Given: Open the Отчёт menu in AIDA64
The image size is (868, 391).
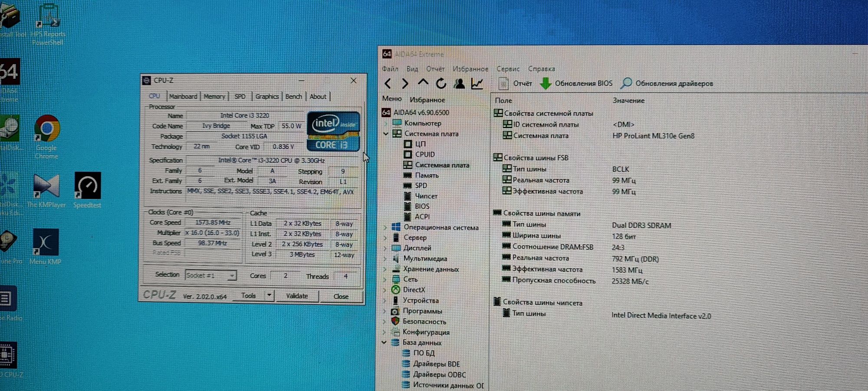Looking at the screenshot, I should click(x=435, y=69).
